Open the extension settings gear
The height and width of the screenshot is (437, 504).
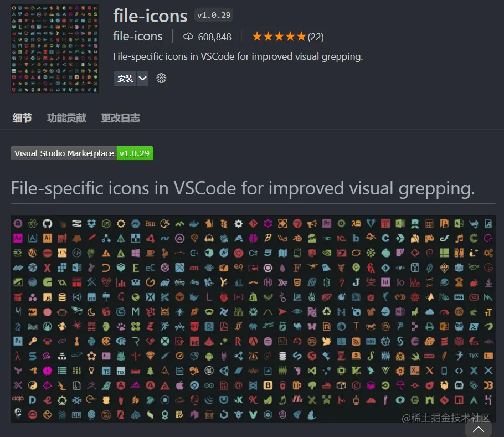pyautogui.click(x=161, y=78)
